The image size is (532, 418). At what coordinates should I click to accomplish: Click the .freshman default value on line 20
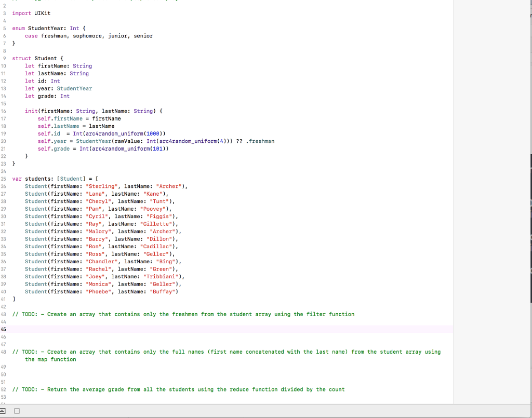[x=260, y=141]
